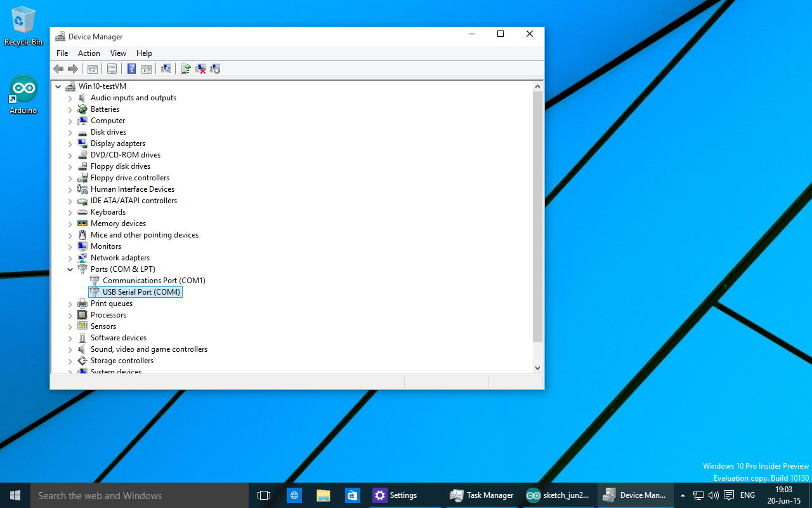The image size is (812, 508).
Task: Collapse the Ports (COM & LPT) category
Action: pos(70,269)
